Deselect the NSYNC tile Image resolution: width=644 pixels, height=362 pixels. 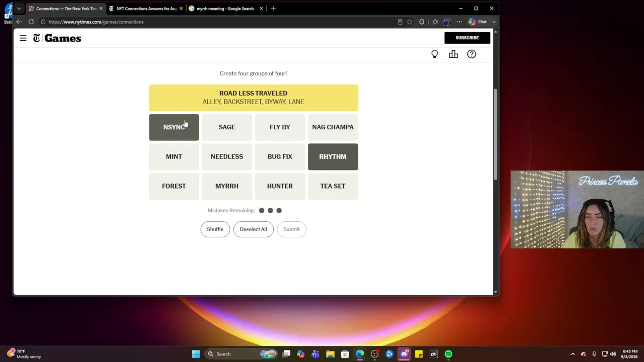[x=174, y=127]
